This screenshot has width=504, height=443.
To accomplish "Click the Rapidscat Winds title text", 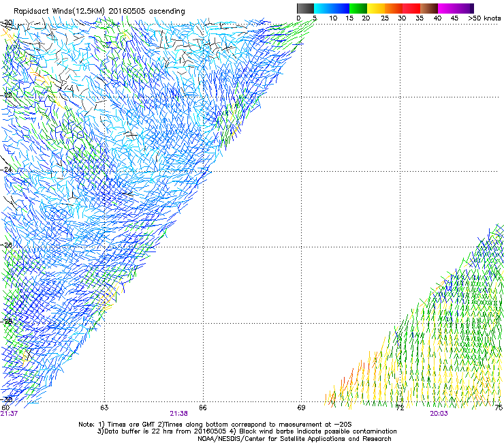I will pos(99,12).
